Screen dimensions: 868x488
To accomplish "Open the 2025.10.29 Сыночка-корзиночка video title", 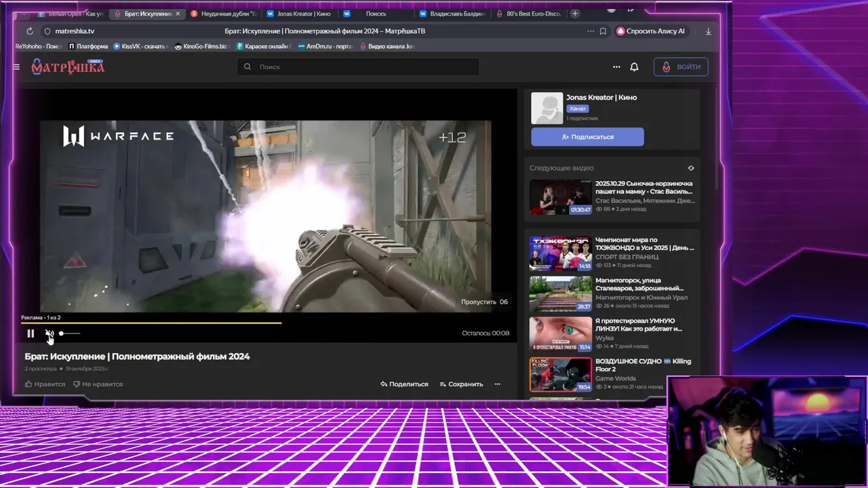I will pos(644,188).
